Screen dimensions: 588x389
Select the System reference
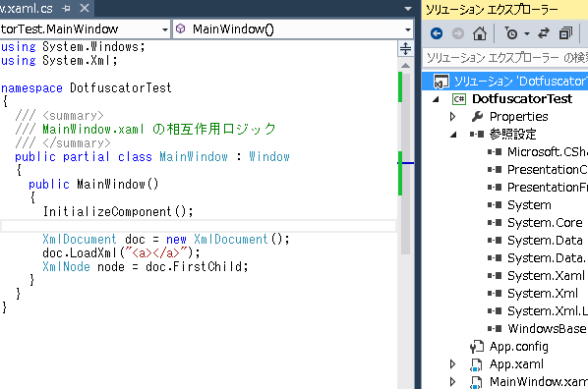coord(529,205)
